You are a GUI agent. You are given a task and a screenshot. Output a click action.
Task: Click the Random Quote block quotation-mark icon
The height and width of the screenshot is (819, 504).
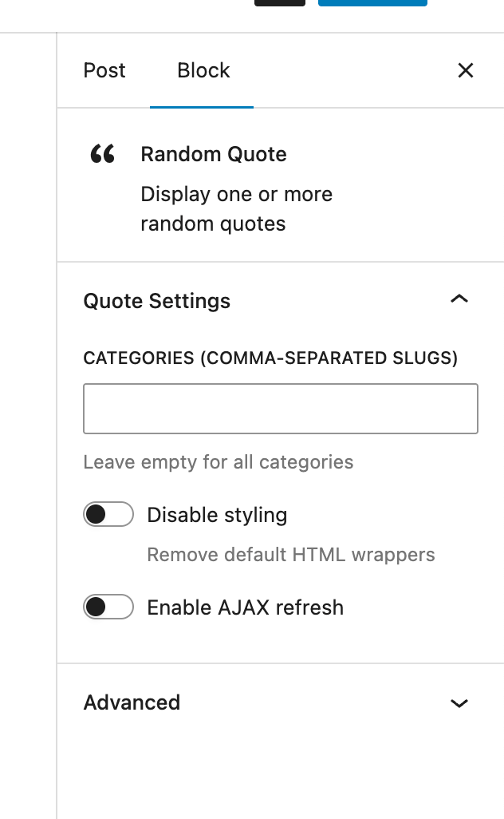[x=103, y=154]
